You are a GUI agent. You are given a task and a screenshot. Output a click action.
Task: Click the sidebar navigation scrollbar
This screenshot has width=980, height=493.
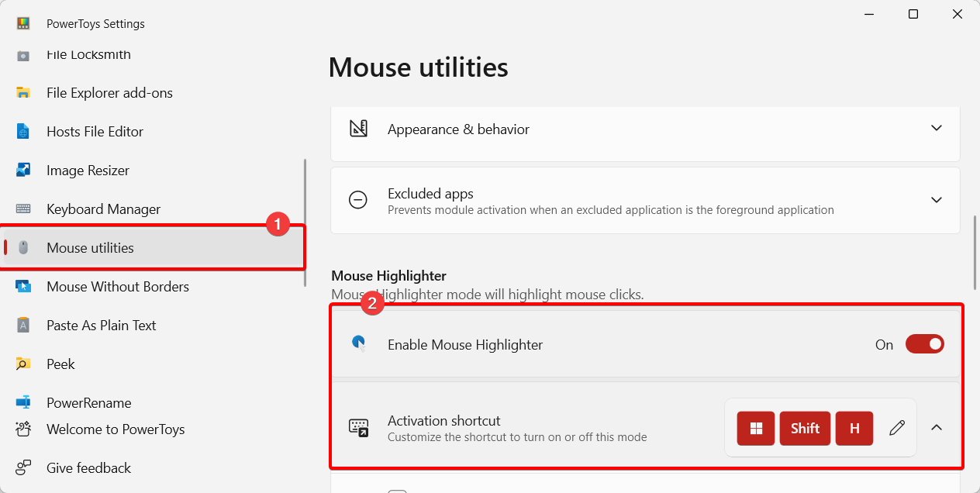pos(305,223)
